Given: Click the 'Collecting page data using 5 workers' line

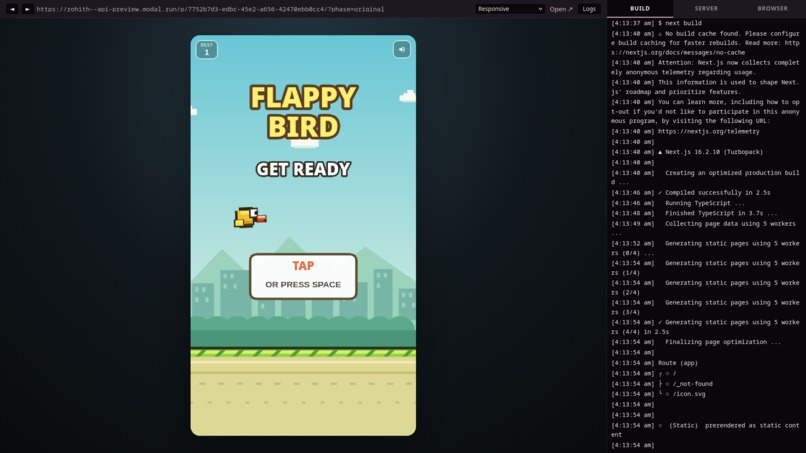Looking at the screenshot, I should coord(704,228).
